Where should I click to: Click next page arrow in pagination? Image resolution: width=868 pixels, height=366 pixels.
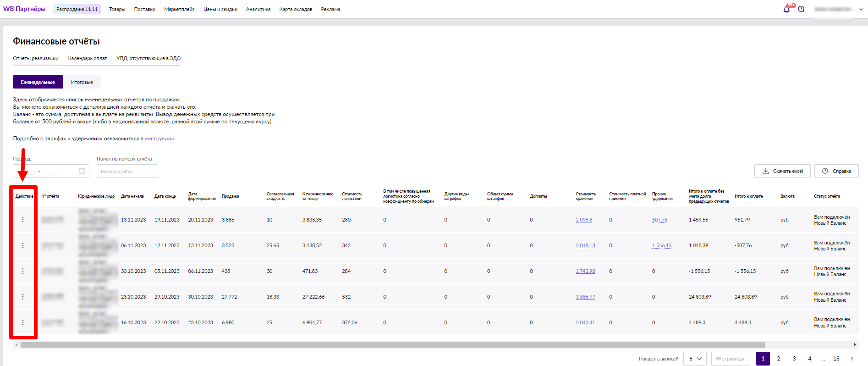tap(852, 359)
